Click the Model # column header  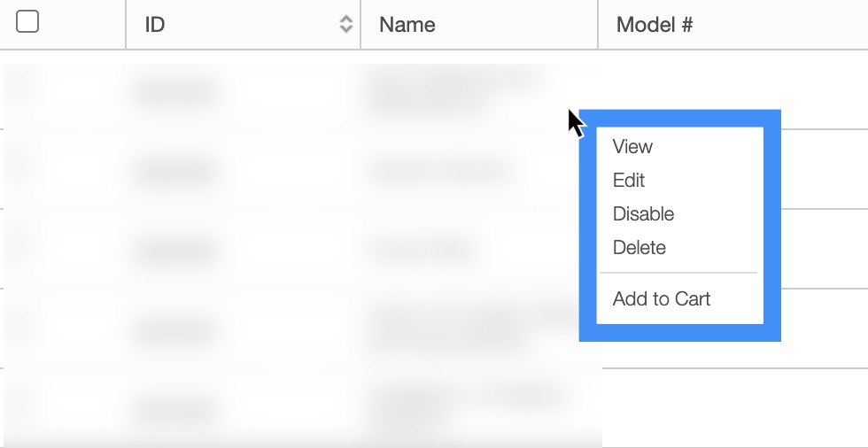654,25
